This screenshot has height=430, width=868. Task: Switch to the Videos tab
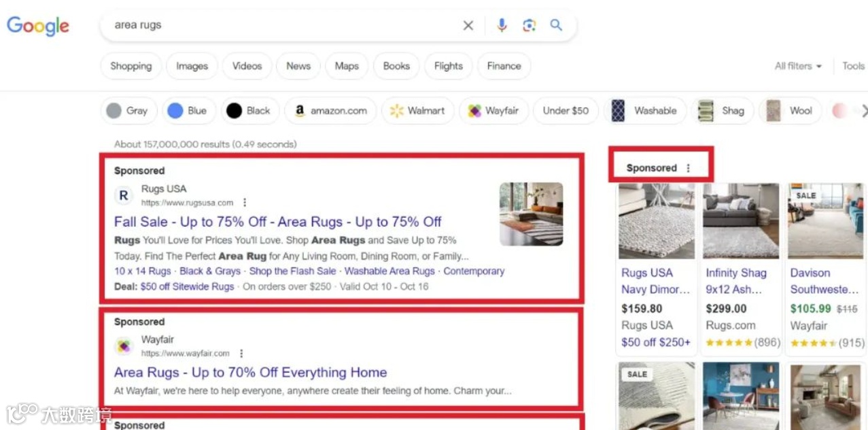tap(247, 66)
